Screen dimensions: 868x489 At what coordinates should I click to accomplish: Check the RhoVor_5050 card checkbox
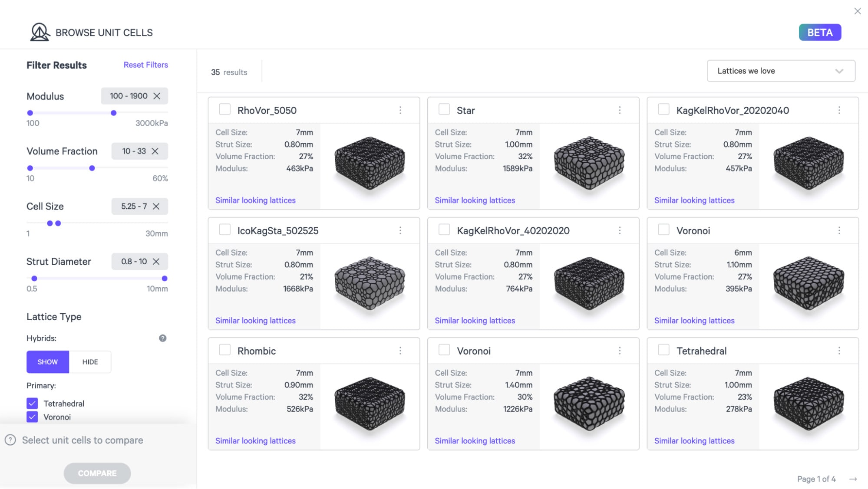click(224, 109)
